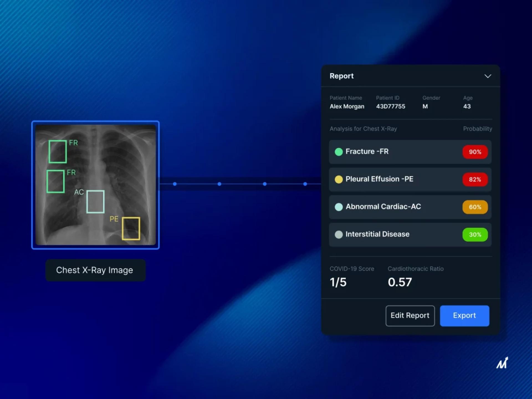Select the Report header title

click(x=341, y=76)
